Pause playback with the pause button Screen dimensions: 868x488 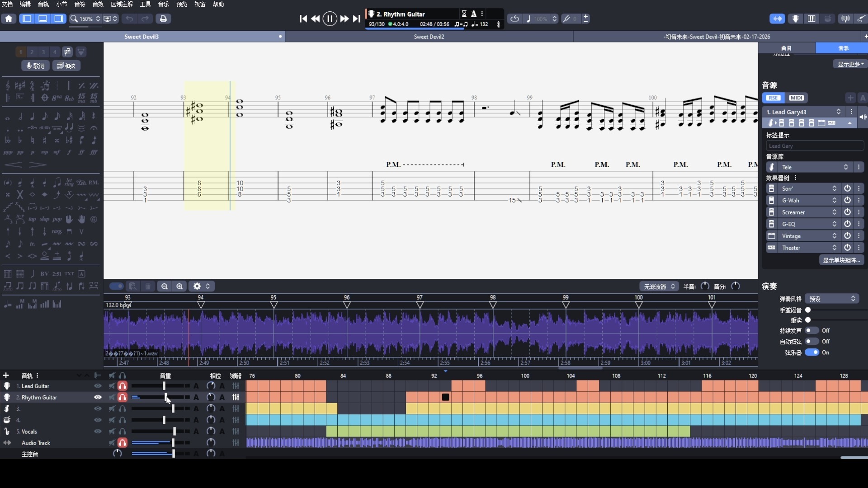tap(330, 19)
